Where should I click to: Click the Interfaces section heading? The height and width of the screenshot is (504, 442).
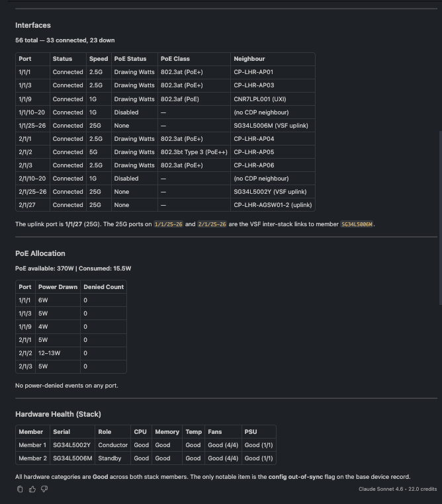[33, 25]
